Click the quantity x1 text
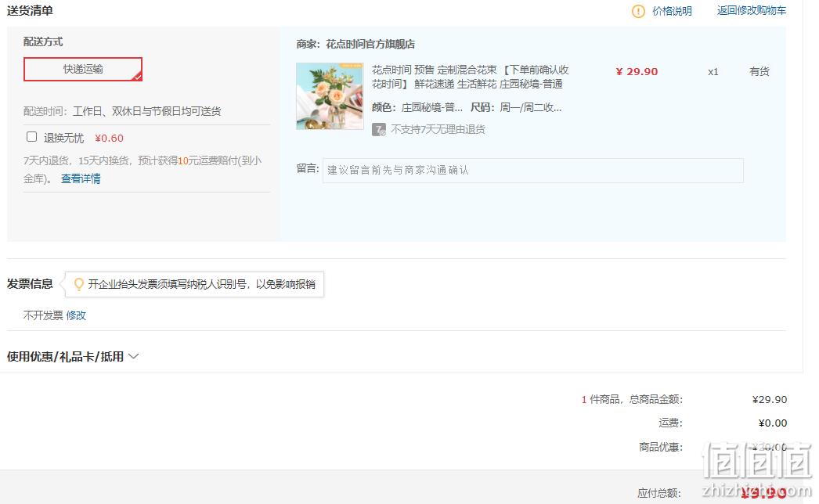This screenshot has height=504, width=819. point(713,72)
